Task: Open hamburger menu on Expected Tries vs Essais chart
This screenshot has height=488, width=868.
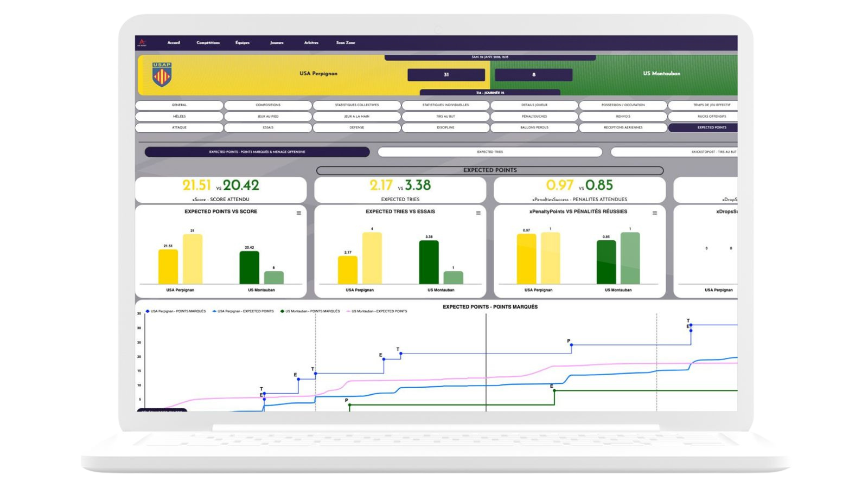Action: (x=478, y=213)
